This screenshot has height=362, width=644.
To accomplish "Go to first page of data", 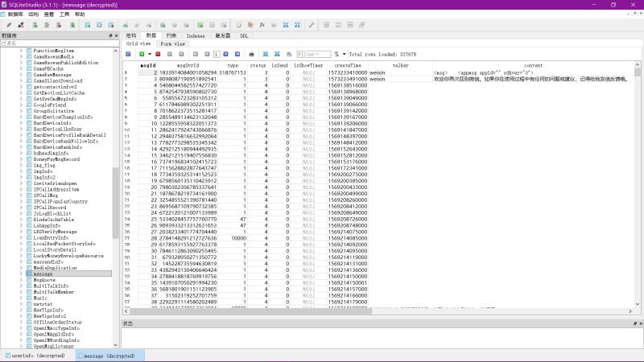I will tap(196, 54).
